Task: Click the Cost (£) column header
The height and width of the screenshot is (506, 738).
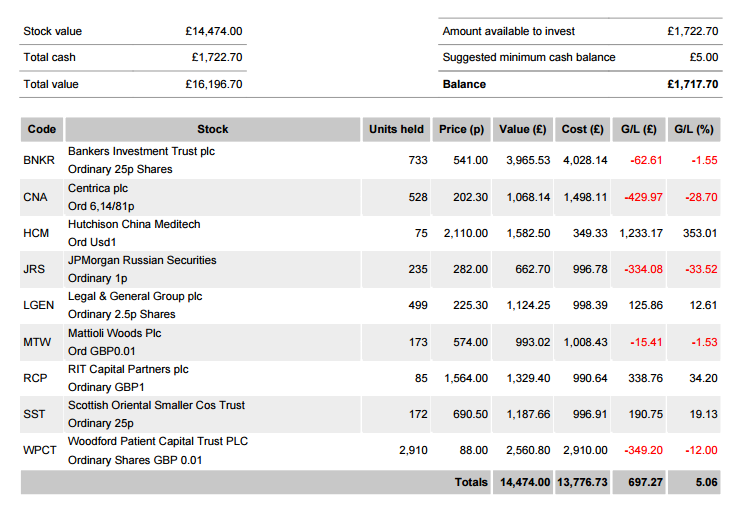Action: pos(582,129)
